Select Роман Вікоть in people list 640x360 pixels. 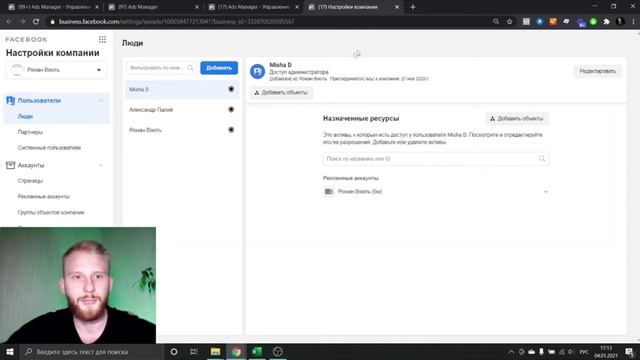tap(182, 130)
